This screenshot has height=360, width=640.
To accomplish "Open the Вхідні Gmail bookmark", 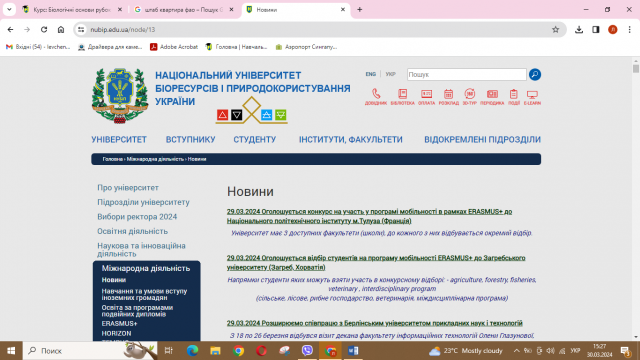I will pos(38,47).
